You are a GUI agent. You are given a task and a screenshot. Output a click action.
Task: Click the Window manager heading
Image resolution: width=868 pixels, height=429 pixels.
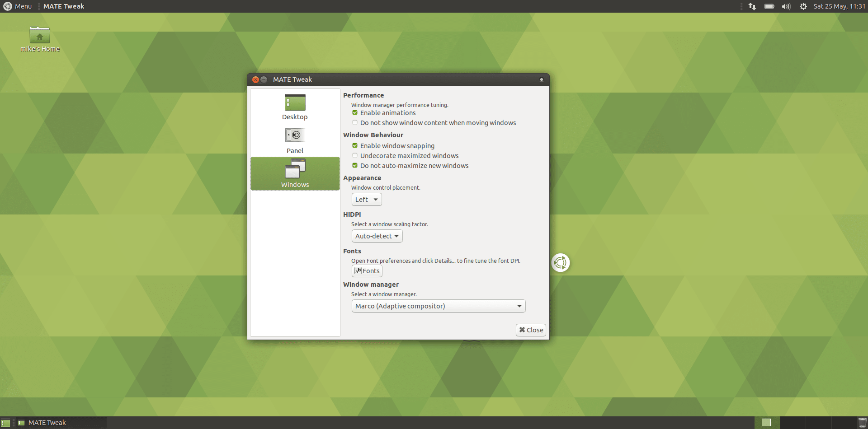click(371, 284)
